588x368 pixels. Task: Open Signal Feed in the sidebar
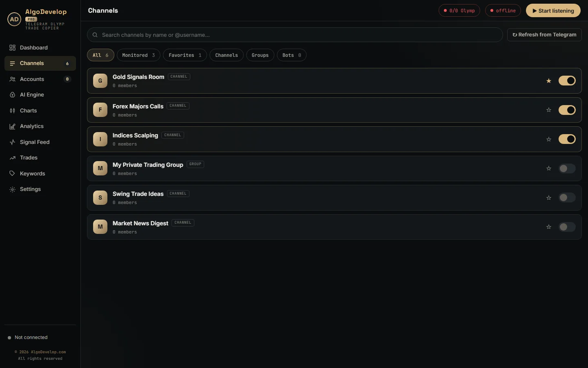(40, 142)
